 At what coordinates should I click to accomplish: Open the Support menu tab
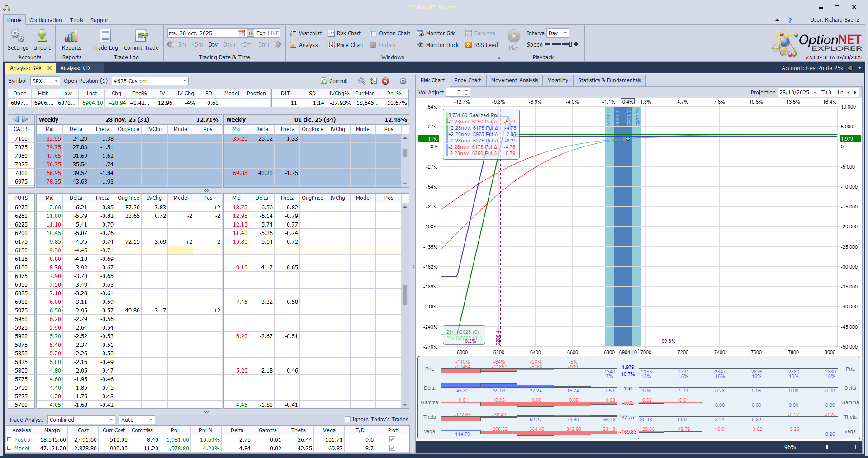click(x=100, y=20)
